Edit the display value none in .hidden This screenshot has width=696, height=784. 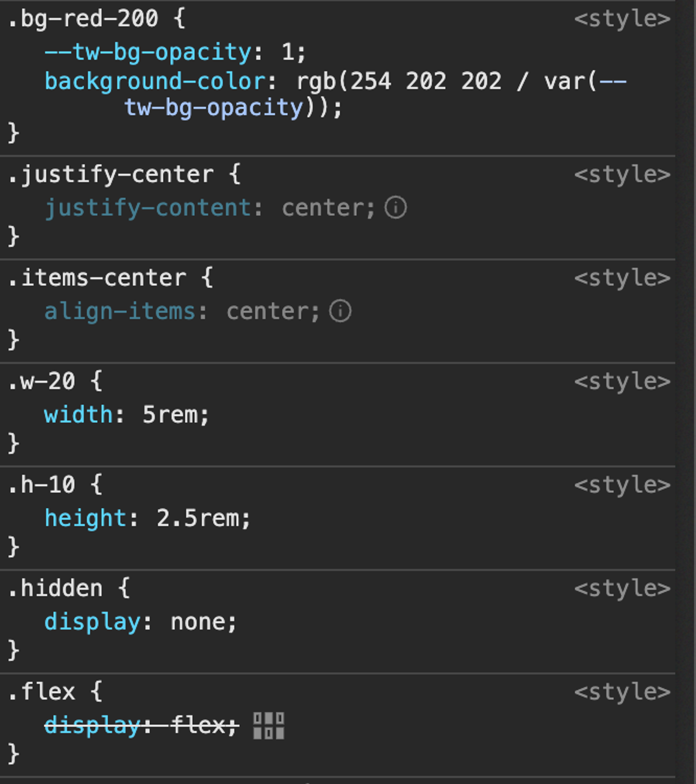pyautogui.click(x=198, y=622)
